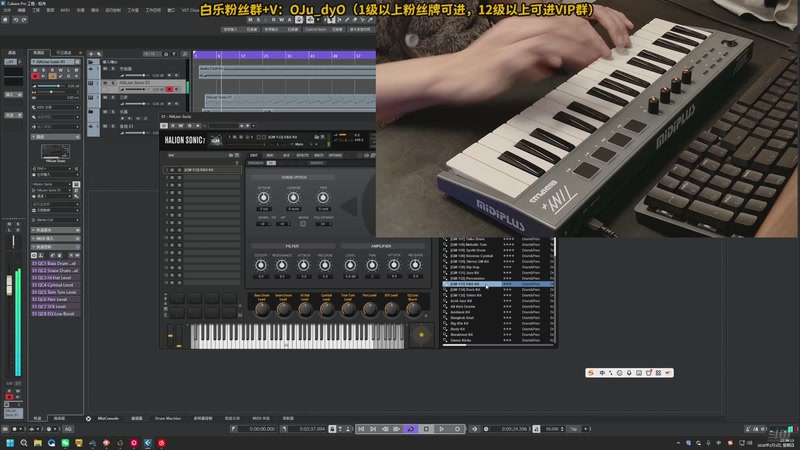Mute the HALion Sonic 01 track

tap(106, 83)
